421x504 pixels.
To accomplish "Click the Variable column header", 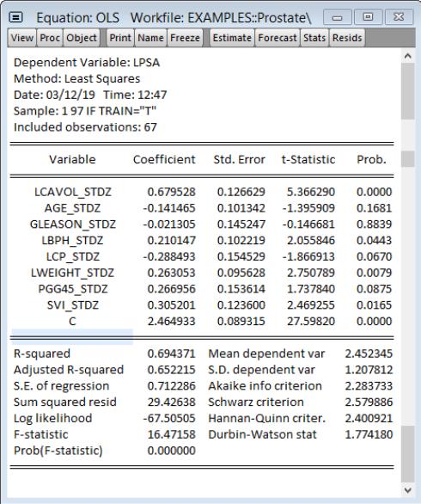I will 72,159.
